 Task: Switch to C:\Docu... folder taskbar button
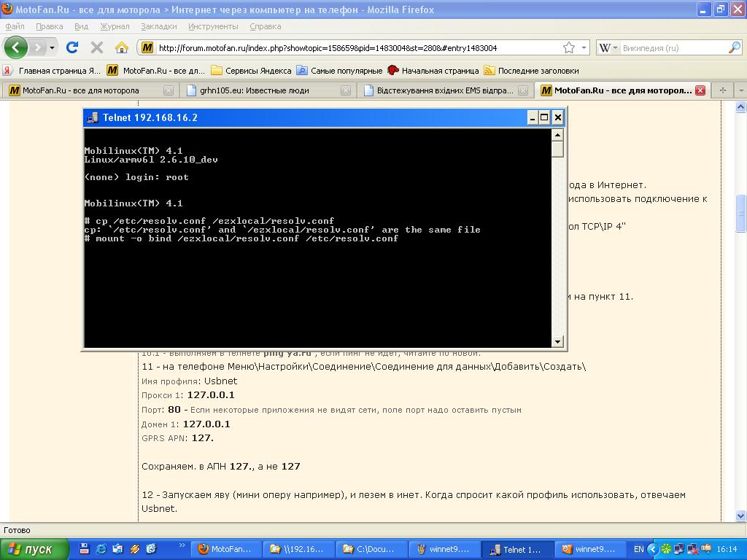click(372, 550)
